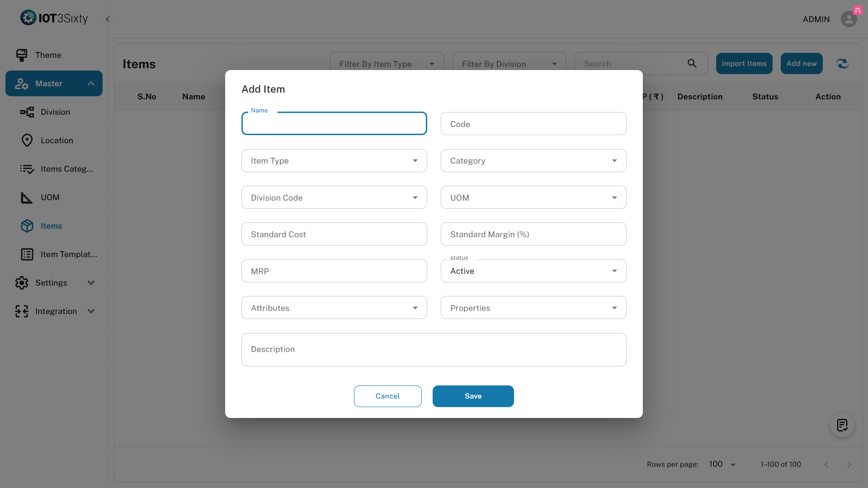Image resolution: width=868 pixels, height=488 pixels.
Task: Focus the Standard Cost field
Action: (334, 235)
